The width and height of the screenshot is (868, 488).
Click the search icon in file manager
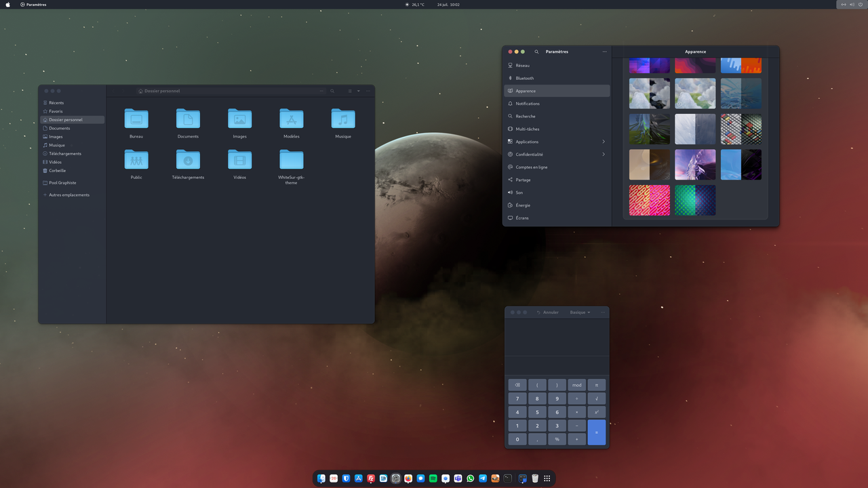click(x=332, y=91)
